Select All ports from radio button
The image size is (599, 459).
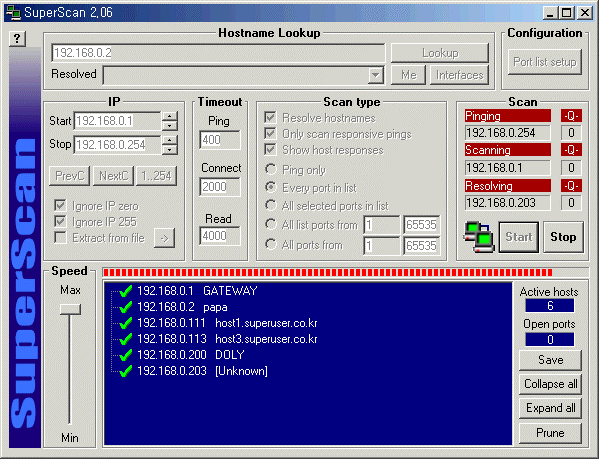click(x=270, y=244)
